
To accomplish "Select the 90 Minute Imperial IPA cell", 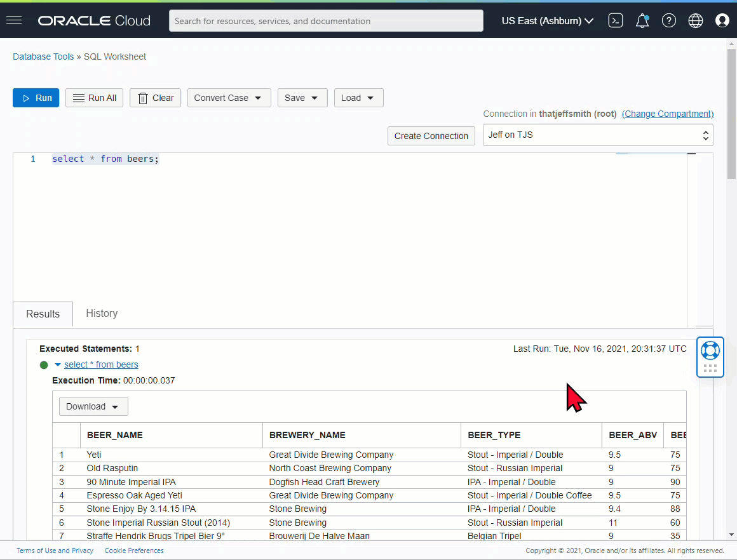I will pyautogui.click(x=172, y=482).
